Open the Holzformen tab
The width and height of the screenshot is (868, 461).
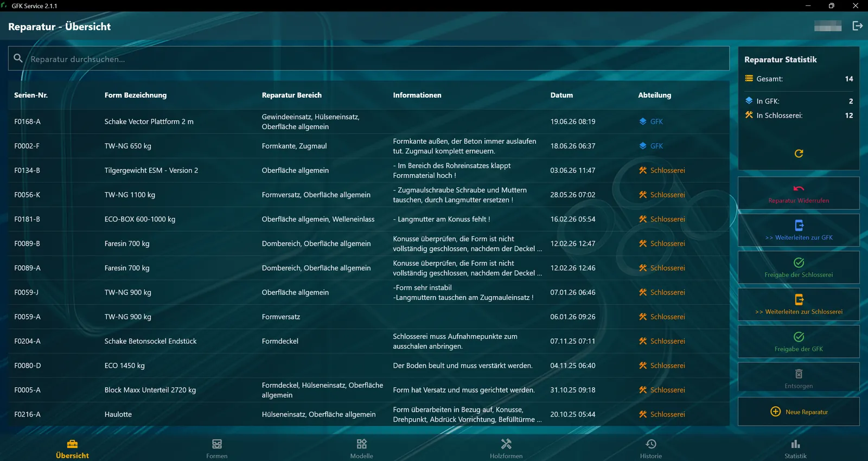point(506,449)
